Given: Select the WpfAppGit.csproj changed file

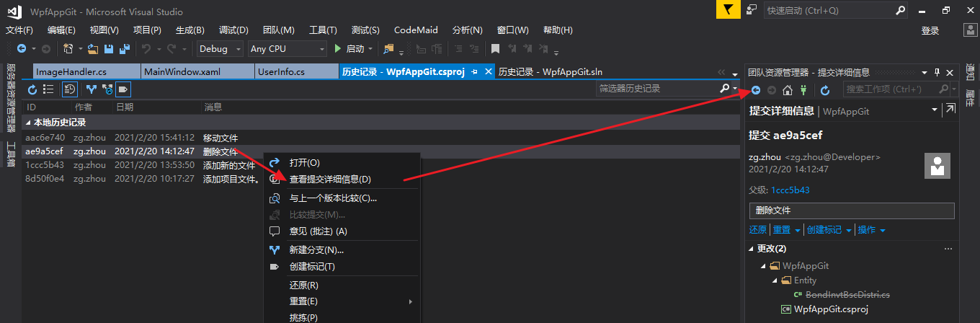Looking at the screenshot, I should coord(831,309).
